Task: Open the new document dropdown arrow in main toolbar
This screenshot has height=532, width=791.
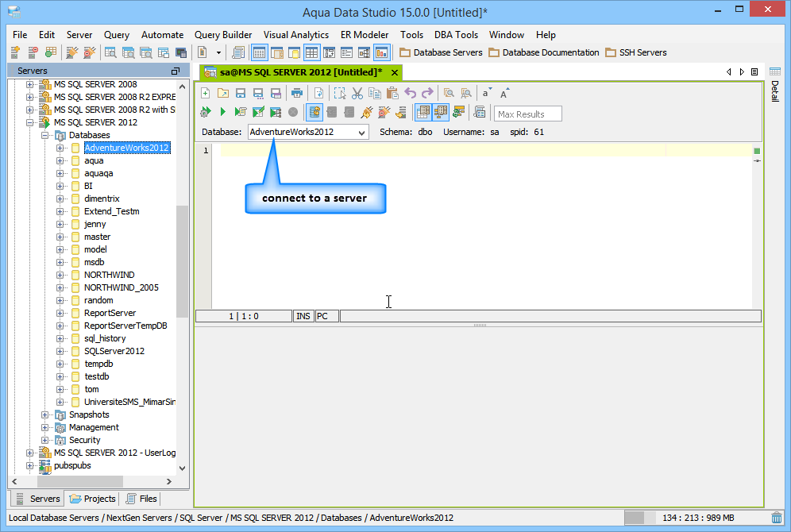Action: coord(218,52)
